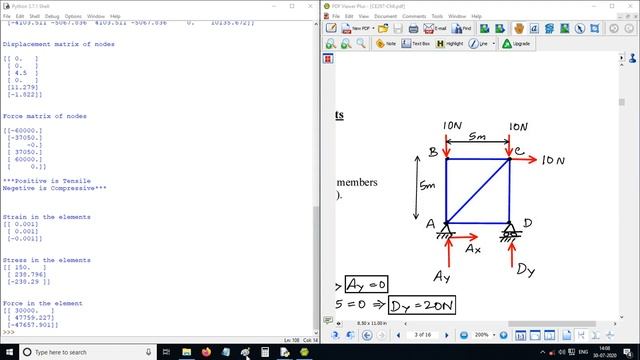
Task: Zoom out with the minus button
Action: (x=464, y=335)
